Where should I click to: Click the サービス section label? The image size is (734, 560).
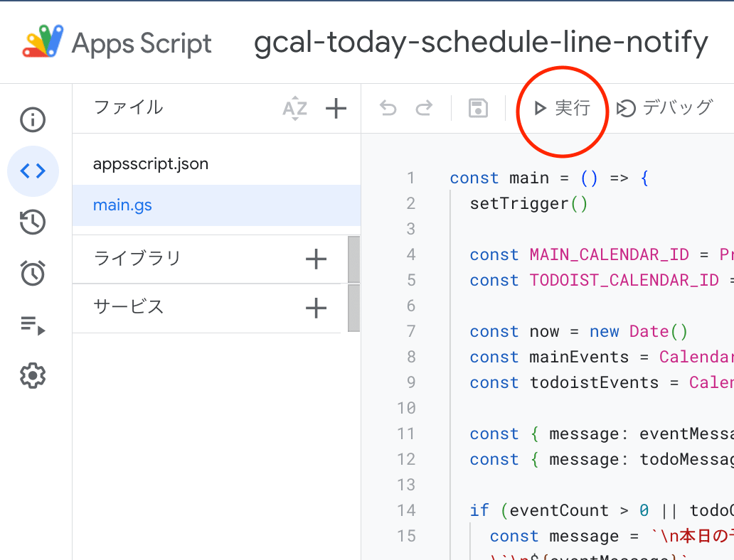tap(129, 307)
